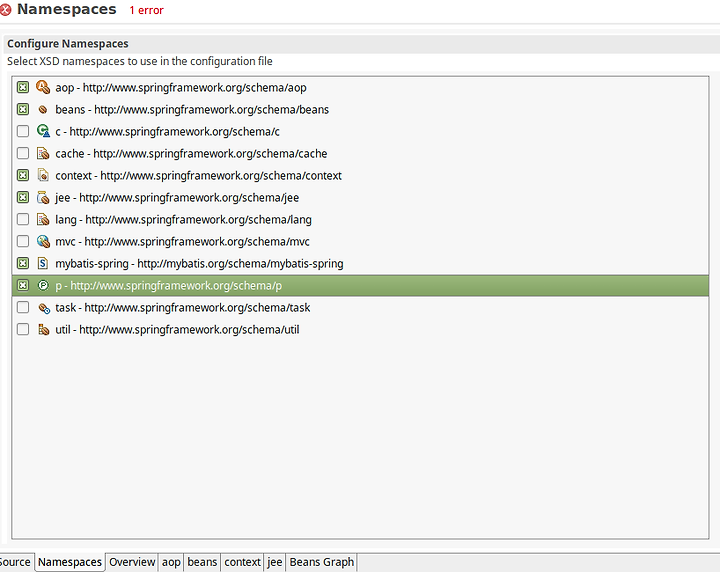Click the p namespace icon
This screenshot has height=572, width=720.
[x=43, y=286]
